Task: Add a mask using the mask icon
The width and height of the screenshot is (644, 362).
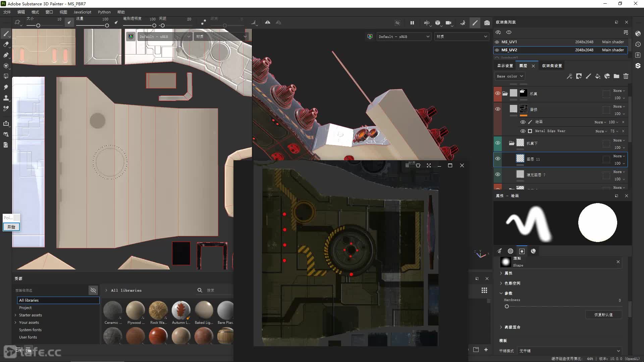Action: click(579, 76)
